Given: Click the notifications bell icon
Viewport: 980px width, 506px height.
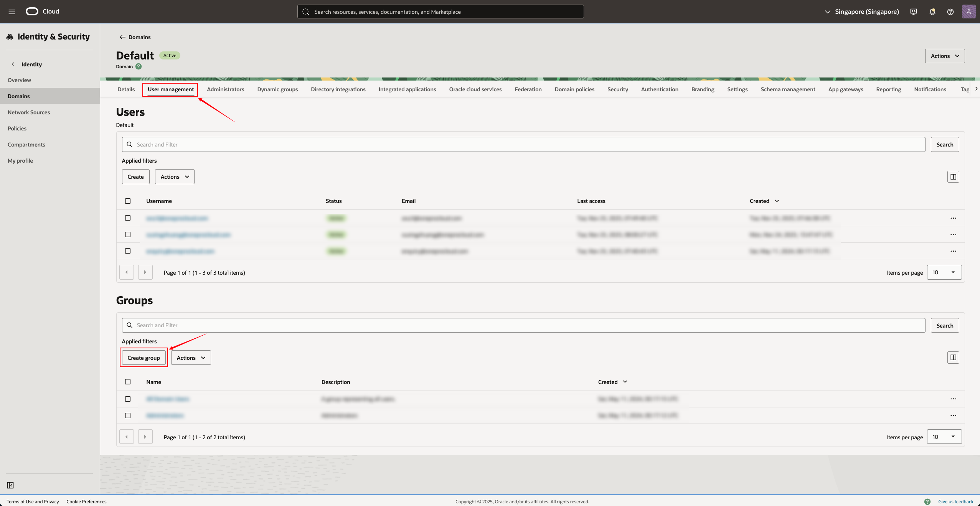Looking at the screenshot, I should [x=932, y=12].
